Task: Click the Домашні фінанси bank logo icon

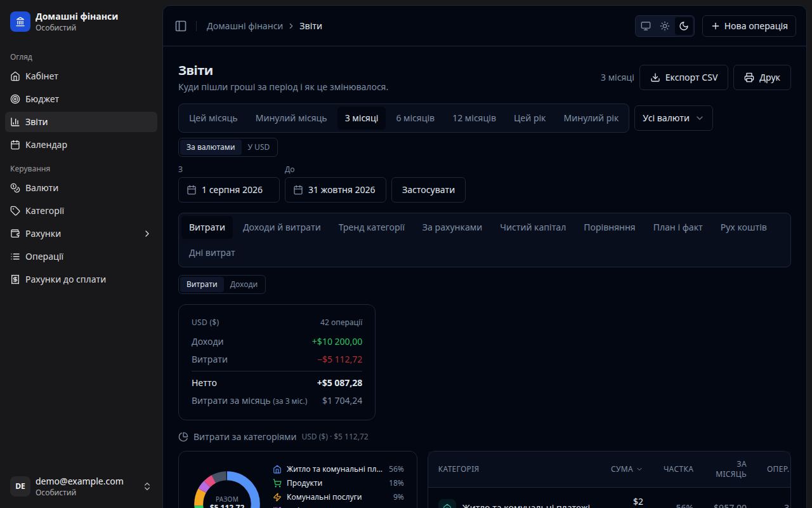Action: tap(20, 22)
